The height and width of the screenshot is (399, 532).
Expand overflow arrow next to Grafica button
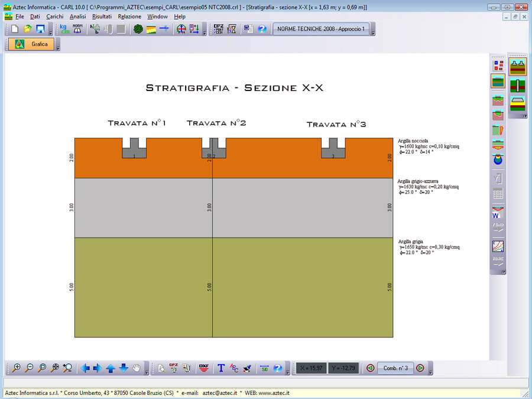(58, 47)
